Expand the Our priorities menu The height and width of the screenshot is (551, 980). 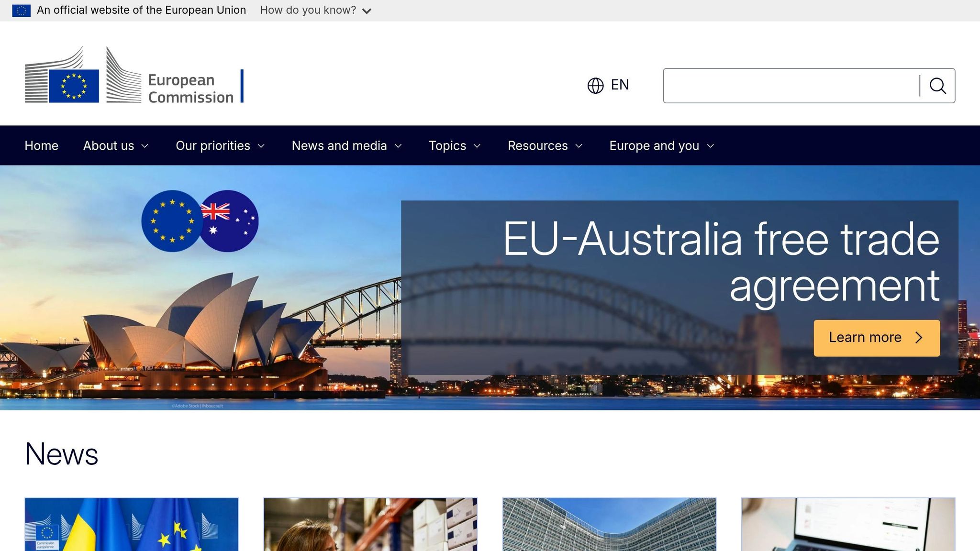220,146
